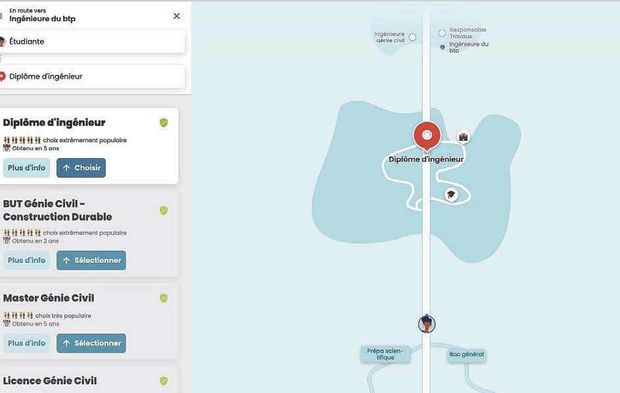Image resolution: width=620 pixels, height=393 pixels.
Task: Click Sélectionner for Master Génie Civil
Action: 91,343
